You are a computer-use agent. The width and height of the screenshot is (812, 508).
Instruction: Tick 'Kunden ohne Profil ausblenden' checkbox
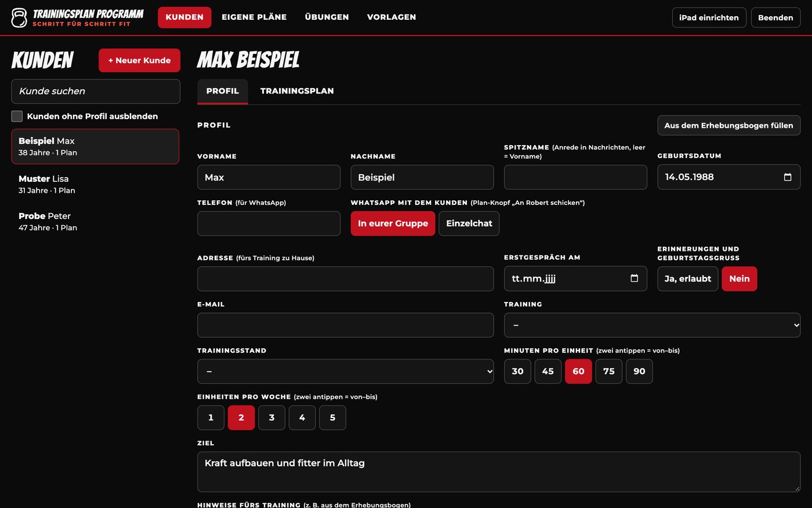pyautogui.click(x=17, y=116)
